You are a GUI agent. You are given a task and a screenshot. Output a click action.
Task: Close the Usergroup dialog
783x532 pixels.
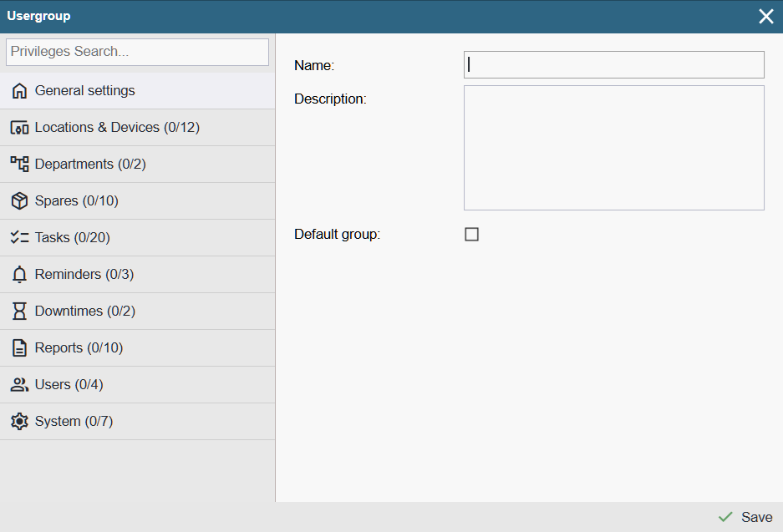click(765, 17)
